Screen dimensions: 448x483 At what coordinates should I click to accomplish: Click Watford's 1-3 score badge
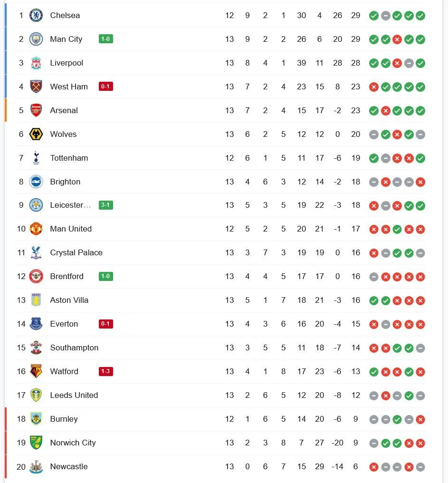point(106,371)
